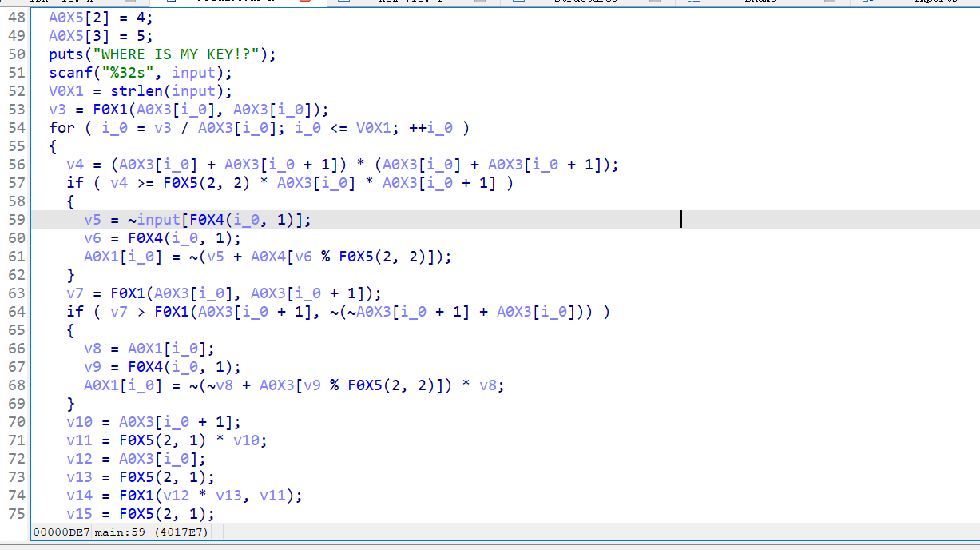Image resolution: width=980 pixels, height=550 pixels.
Task: Click the status bar address 00000DE7
Action: coord(61,532)
